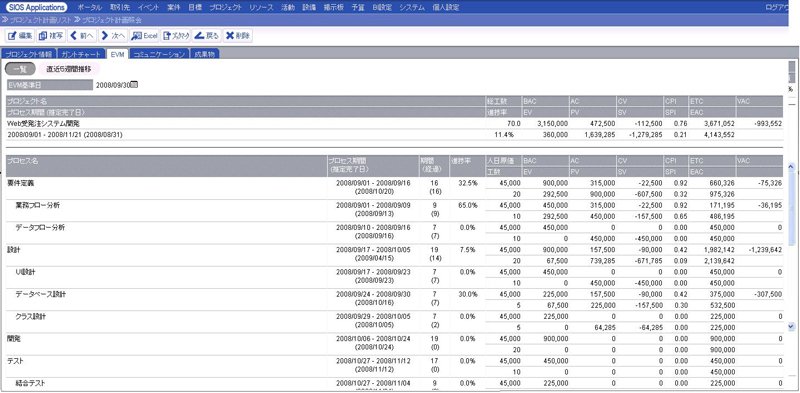Click the EVM date value 2008/09/30
800x393 pixels.
click(113, 85)
